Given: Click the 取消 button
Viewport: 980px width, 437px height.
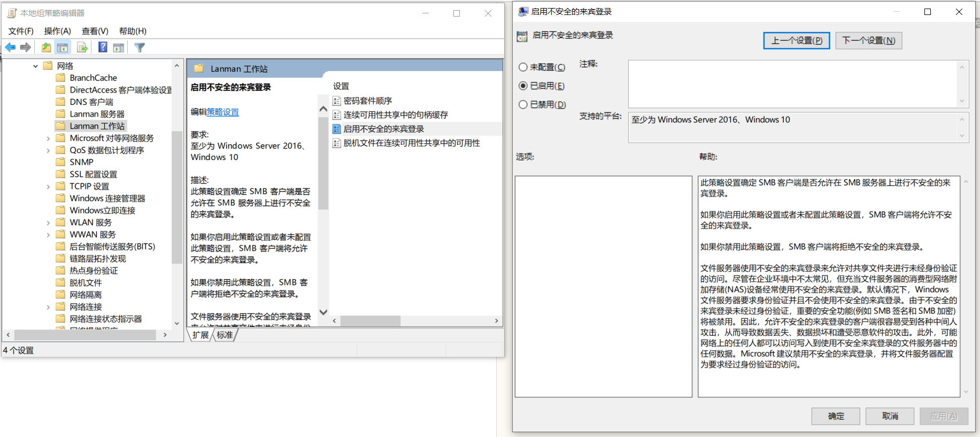Looking at the screenshot, I should [x=890, y=416].
